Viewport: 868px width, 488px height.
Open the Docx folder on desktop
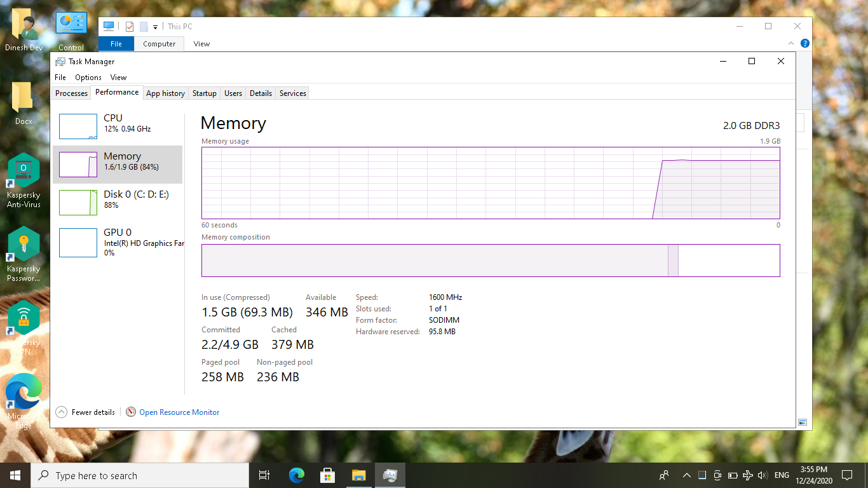[x=24, y=103]
